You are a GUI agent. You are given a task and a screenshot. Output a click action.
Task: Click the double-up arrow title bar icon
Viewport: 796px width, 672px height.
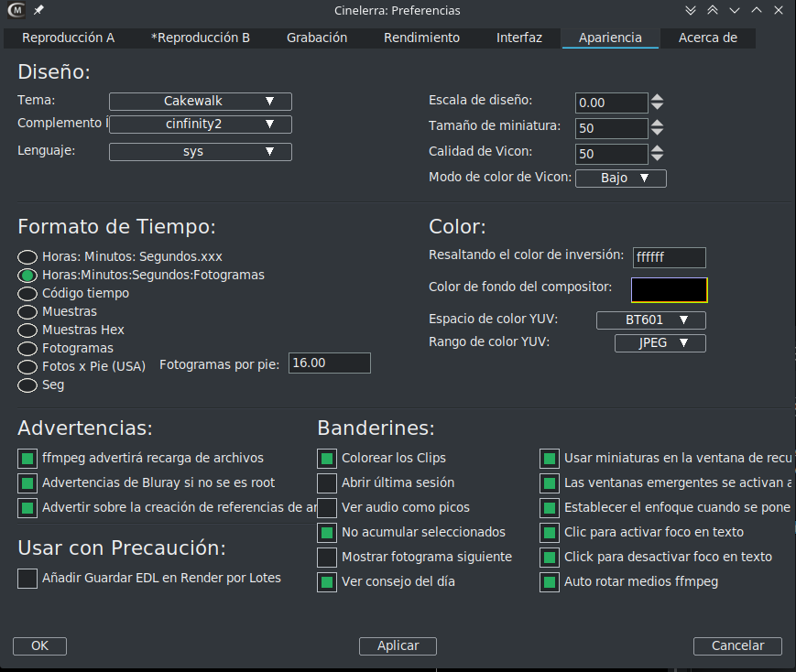713,10
